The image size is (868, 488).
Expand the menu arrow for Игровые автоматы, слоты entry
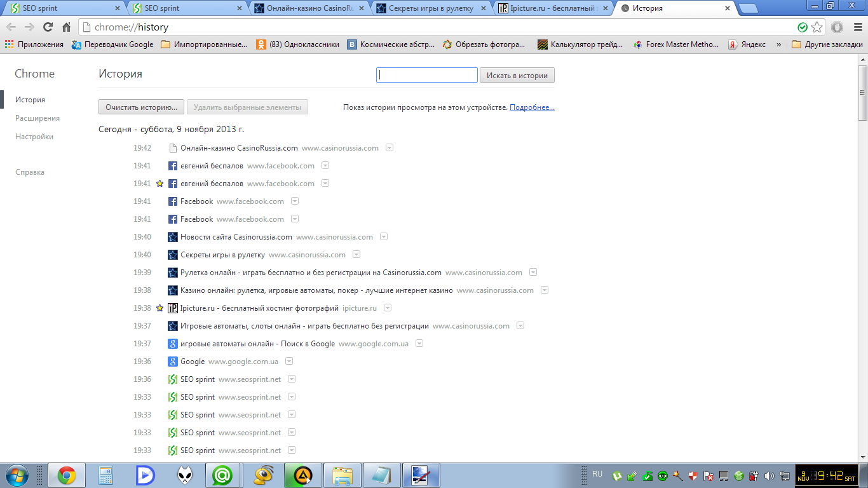point(520,326)
